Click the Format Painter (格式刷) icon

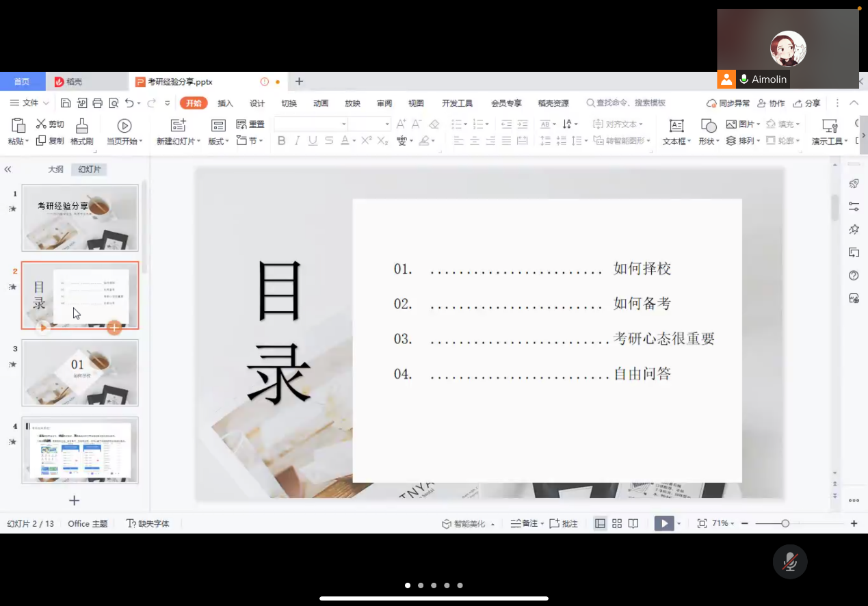[81, 126]
